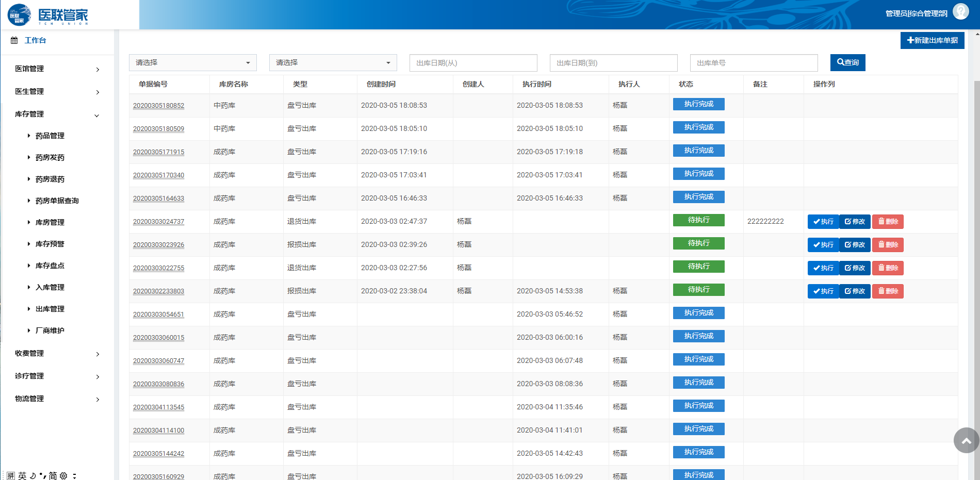The image size is (980, 480).
Task: Execute order 20200303024737
Action: pos(823,222)
